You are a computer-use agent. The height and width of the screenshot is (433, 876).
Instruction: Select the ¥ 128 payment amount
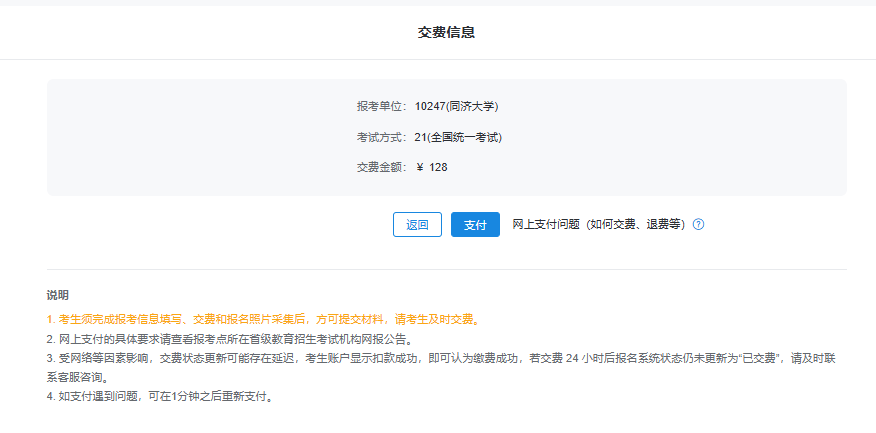(x=432, y=167)
